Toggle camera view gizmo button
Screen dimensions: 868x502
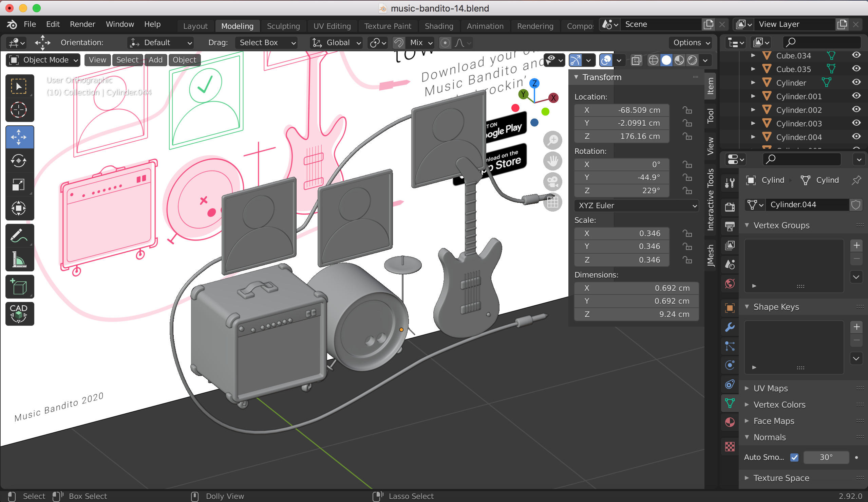[x=552, y=182]
